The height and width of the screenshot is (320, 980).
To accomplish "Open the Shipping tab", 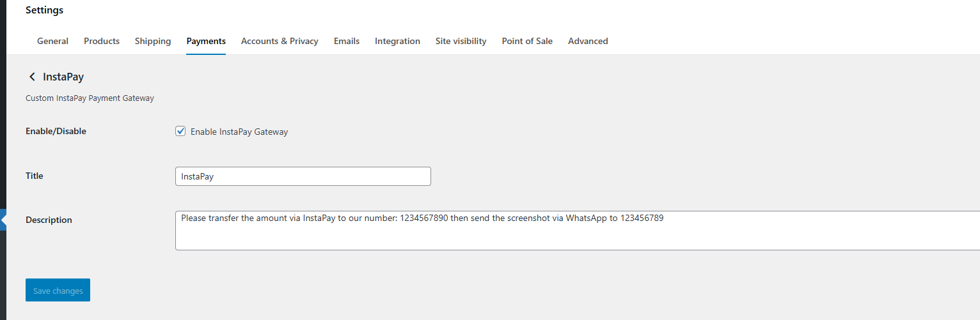I will [x=153, y=41].
